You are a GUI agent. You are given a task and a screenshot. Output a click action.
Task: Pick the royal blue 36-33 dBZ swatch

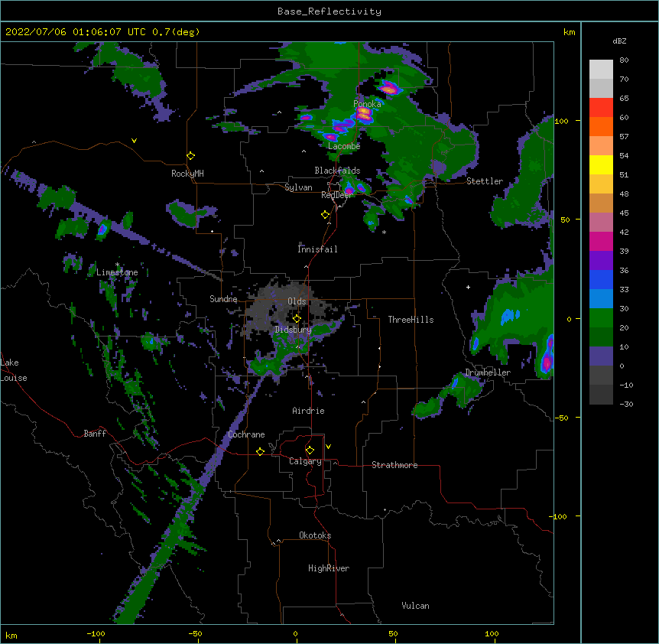pyautogui.click(x=601, y=279)
